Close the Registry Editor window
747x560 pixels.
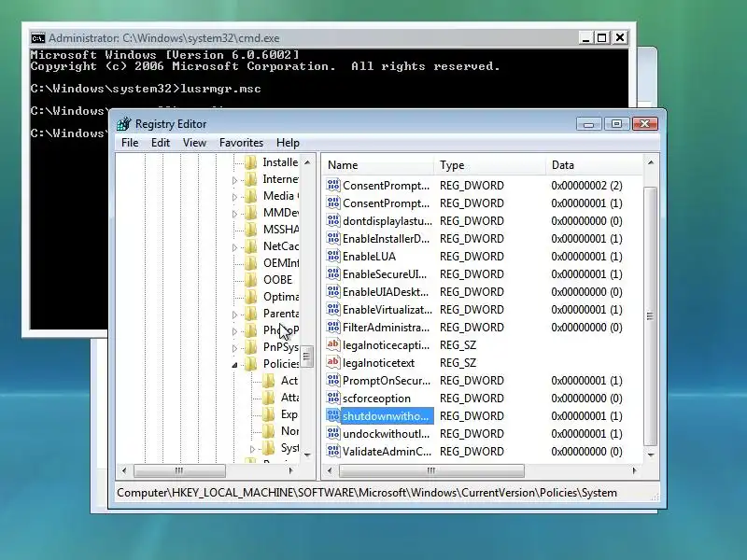click(645, 124)
